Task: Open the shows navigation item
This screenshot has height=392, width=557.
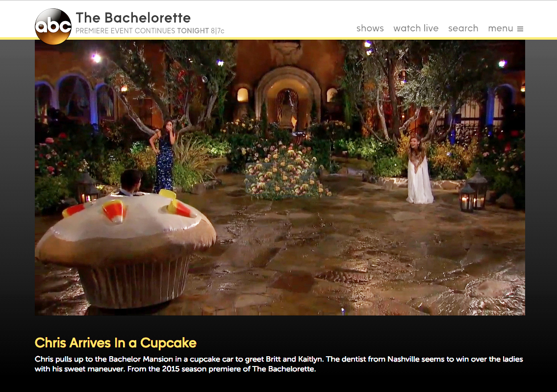Action: (x=370, y=28)
